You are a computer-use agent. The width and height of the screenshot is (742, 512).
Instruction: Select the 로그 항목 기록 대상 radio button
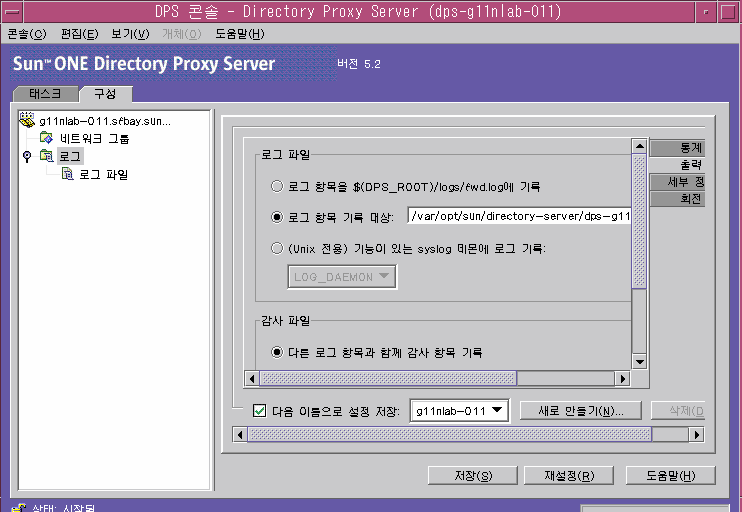pos(277,217)
